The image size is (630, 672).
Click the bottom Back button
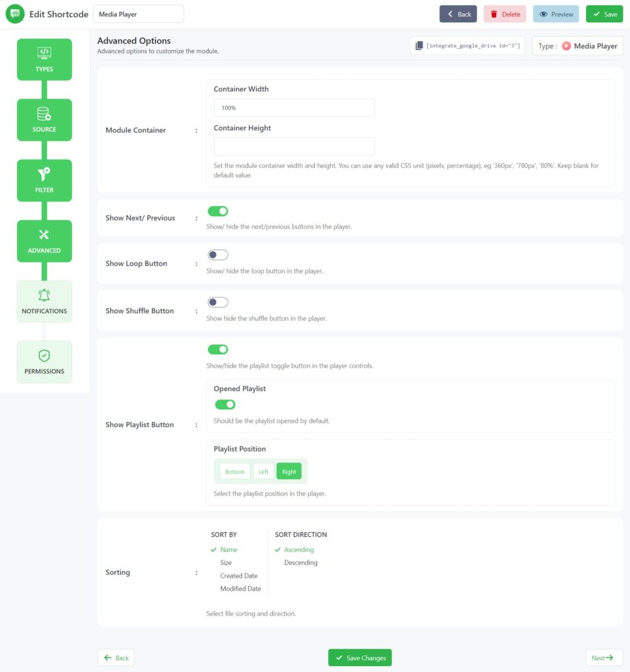115,658
